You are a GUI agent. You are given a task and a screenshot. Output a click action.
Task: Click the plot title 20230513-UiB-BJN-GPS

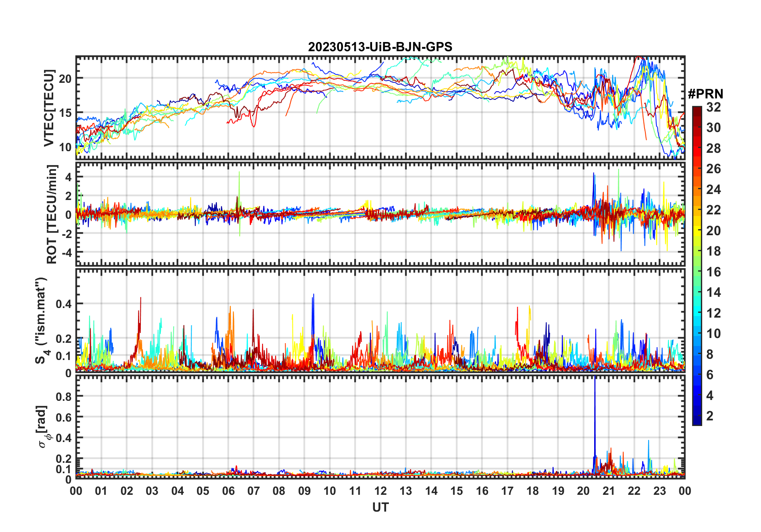click(380, 47)
